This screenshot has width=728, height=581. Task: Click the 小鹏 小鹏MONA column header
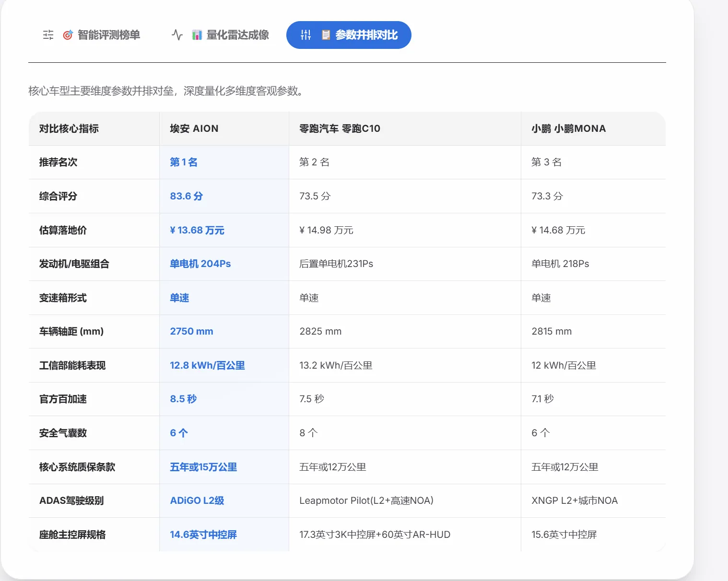coord(593,128)
